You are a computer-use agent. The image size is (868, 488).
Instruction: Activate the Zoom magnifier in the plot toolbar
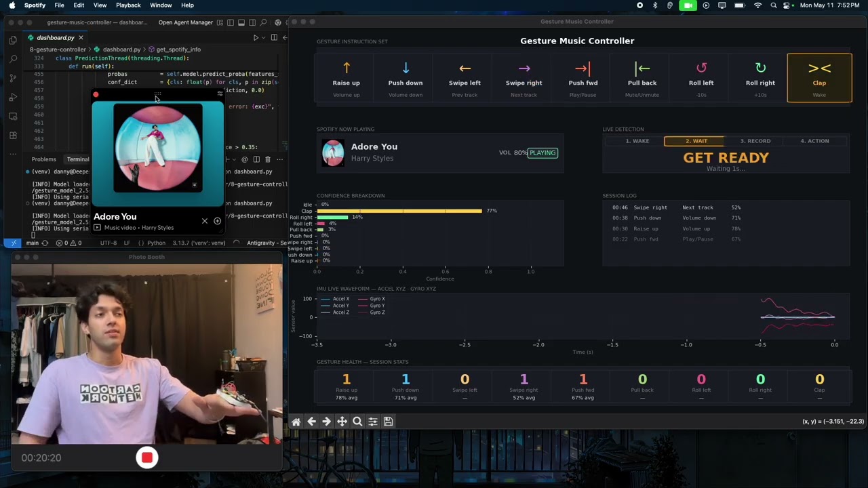point(357,422)
